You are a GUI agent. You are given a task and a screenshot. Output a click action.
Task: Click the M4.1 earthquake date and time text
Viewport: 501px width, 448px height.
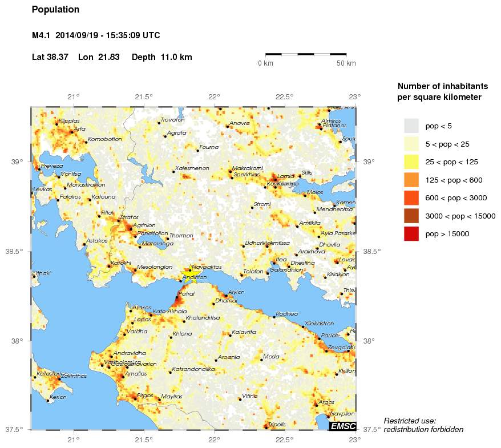click(x=96, y=35)
